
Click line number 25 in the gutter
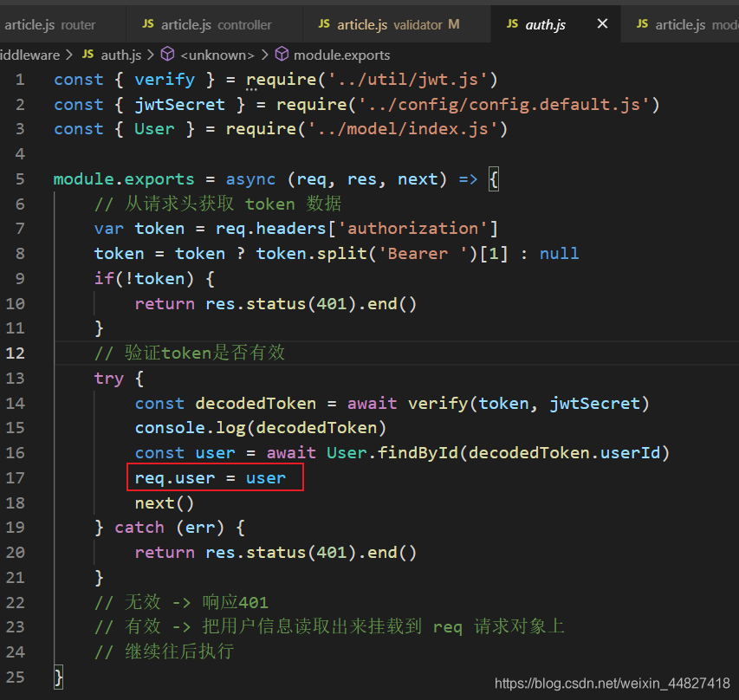click(15, 677)
